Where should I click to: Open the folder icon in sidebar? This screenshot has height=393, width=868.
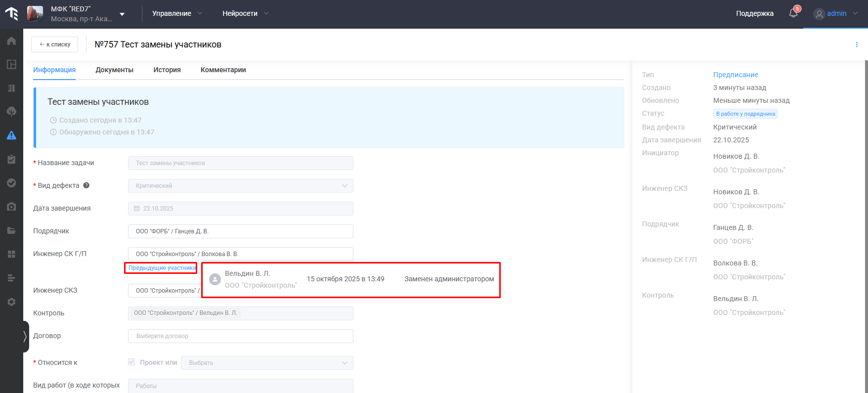[11, 230]
